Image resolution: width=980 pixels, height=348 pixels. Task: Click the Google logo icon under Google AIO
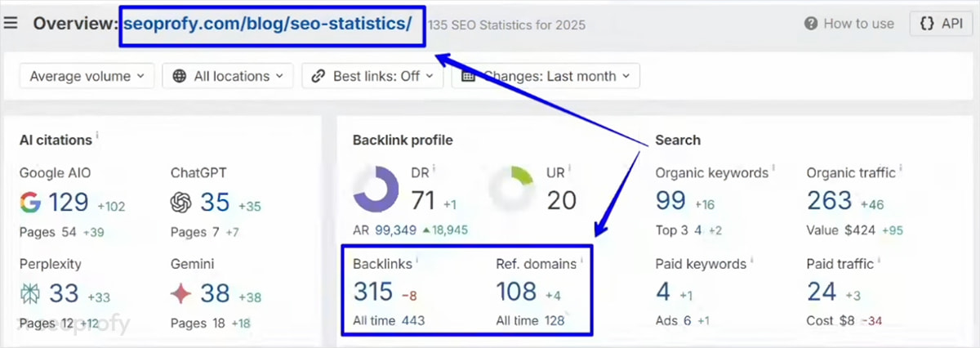[x=30, y=203]
